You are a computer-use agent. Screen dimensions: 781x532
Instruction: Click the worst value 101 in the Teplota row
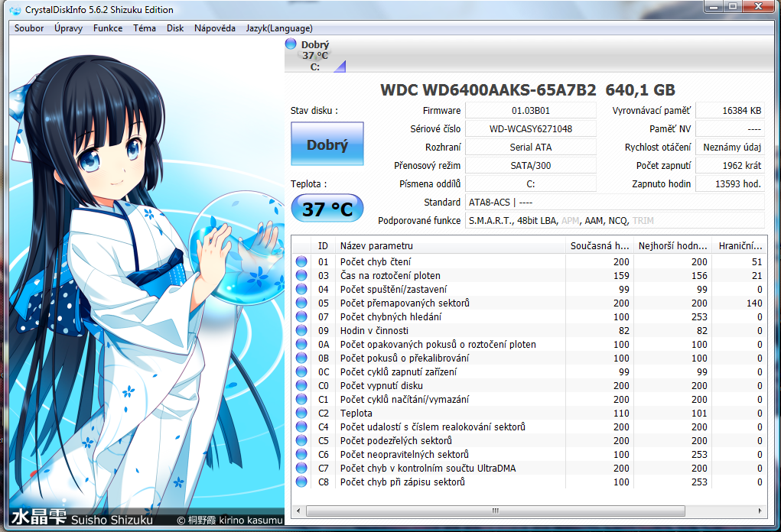(x=699, y=413)
